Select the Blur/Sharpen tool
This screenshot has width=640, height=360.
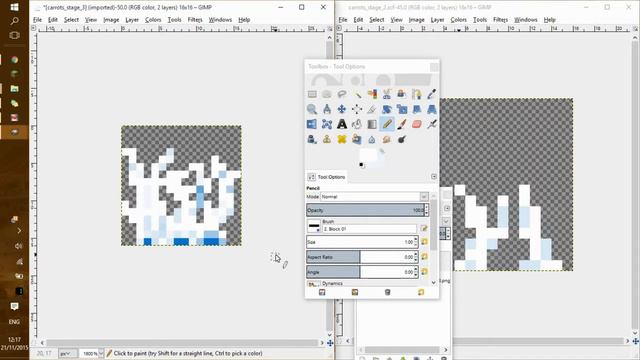pos(372,140)
